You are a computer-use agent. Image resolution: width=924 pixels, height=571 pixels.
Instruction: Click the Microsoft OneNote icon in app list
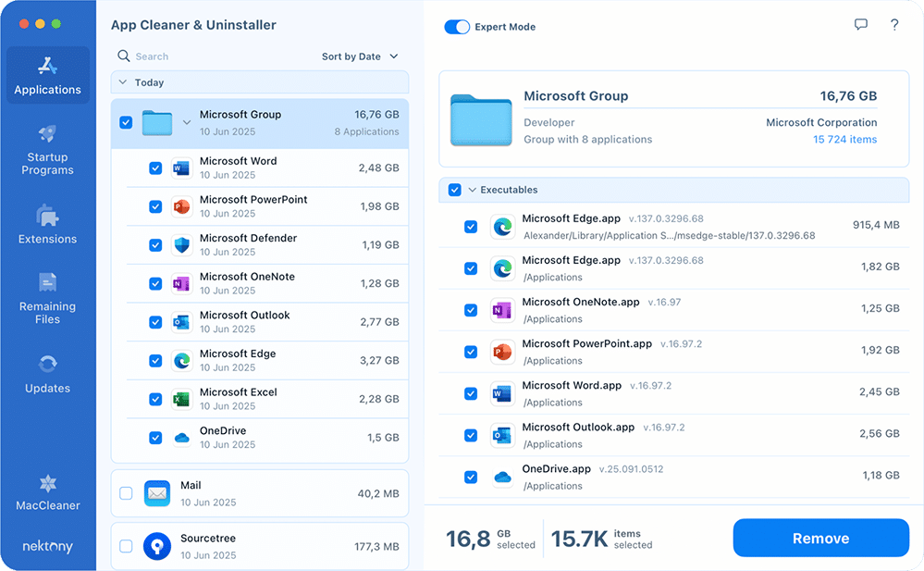[181, 284]
